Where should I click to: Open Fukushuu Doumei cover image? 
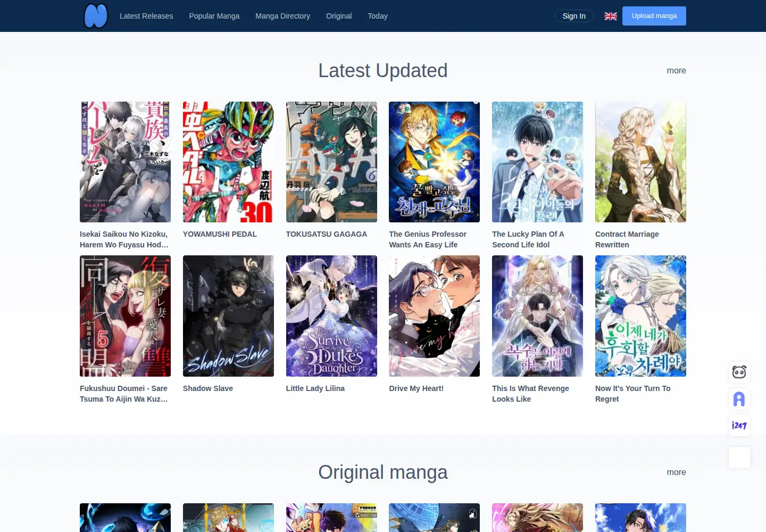pos(125,316)
